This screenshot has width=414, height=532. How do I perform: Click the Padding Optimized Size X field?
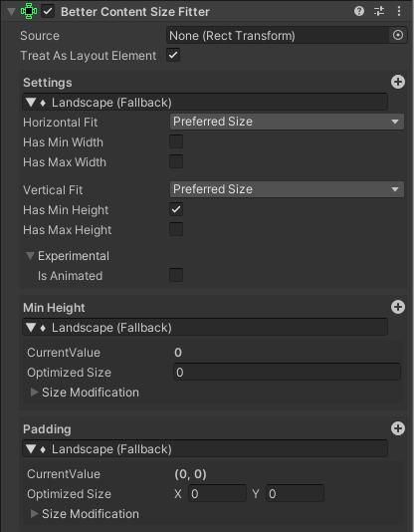pos(217,494)
